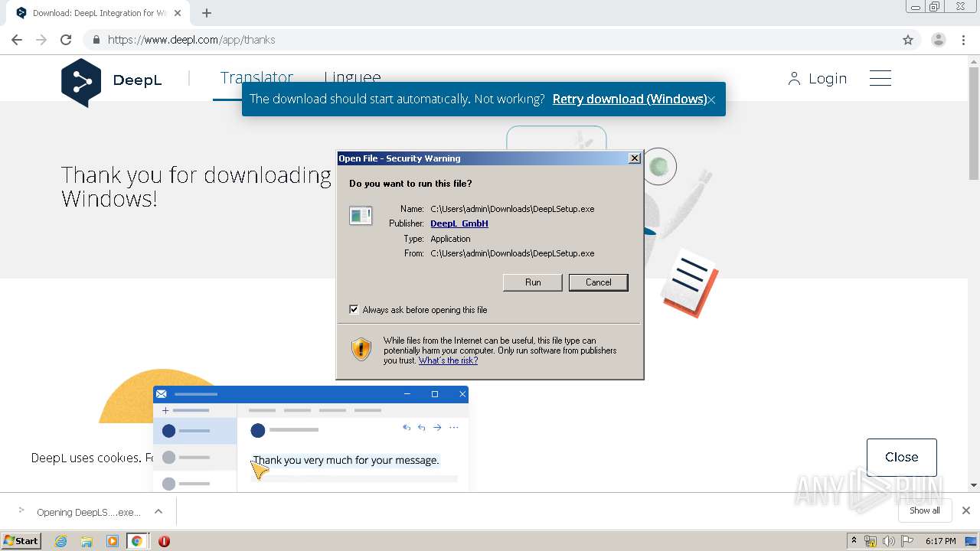Reload the current page
Image resolution: width=980 pixels, height=551 pixels.
(66, 40)
